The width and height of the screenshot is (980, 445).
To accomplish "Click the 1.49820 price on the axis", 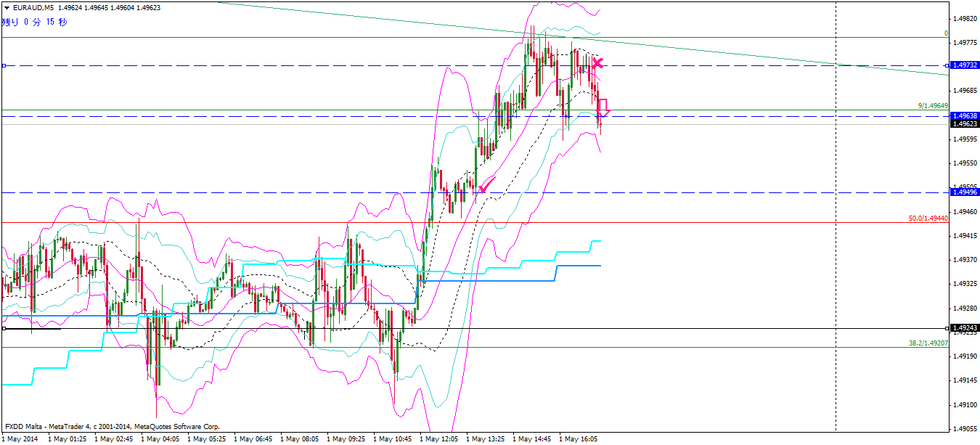I will point(966,18).
